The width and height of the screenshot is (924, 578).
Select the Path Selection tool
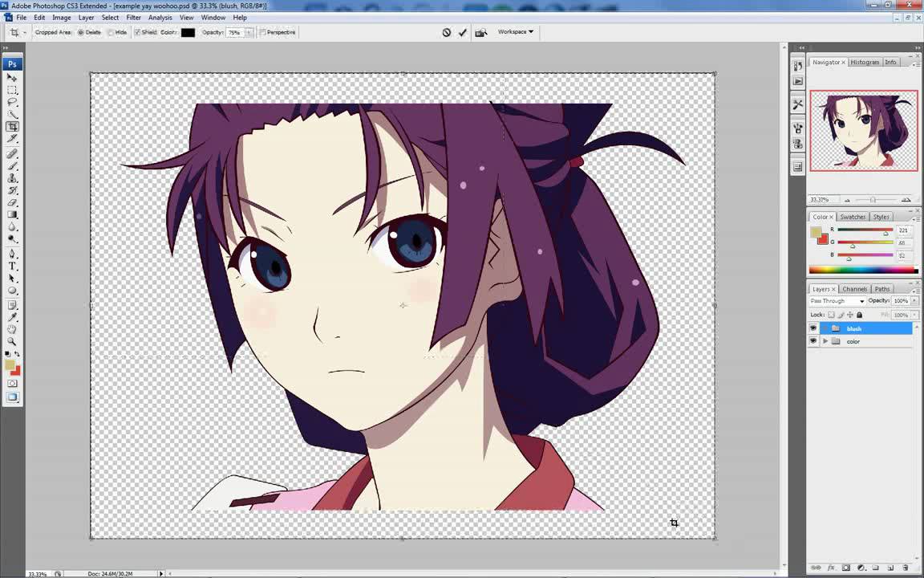pos(12,279)
